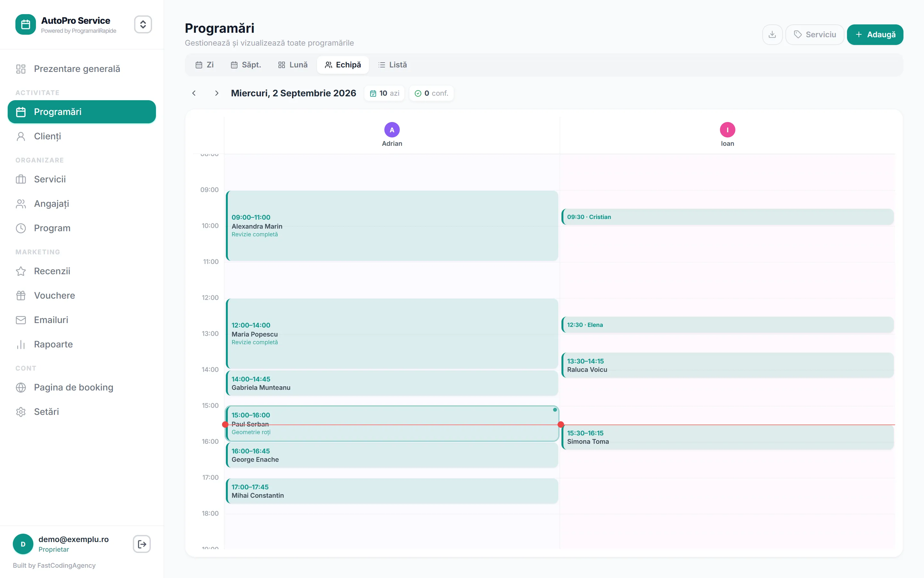Open the Servicii section
Screen dimensions: 924x578
[x=82, y=179]
